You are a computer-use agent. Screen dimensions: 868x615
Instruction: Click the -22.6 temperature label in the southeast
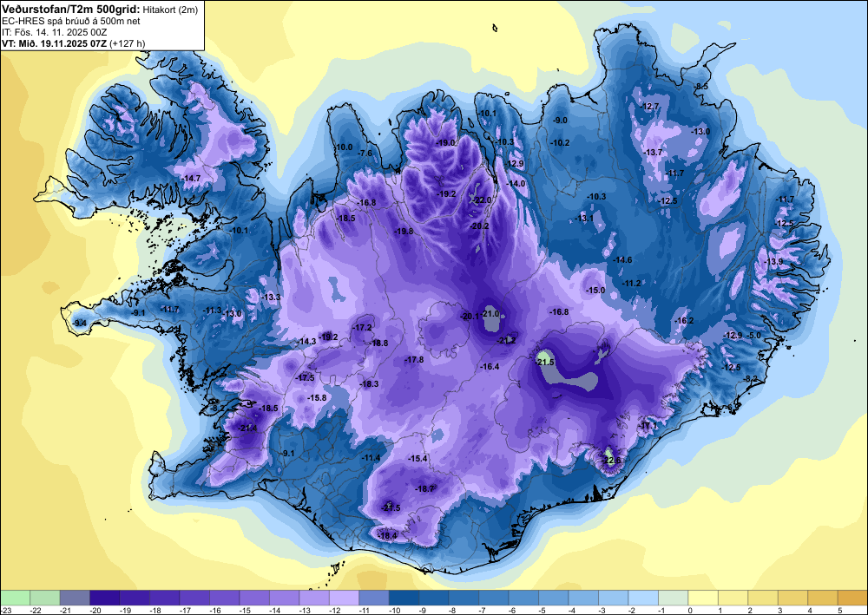pyautogui.click(x=612, y=460)
